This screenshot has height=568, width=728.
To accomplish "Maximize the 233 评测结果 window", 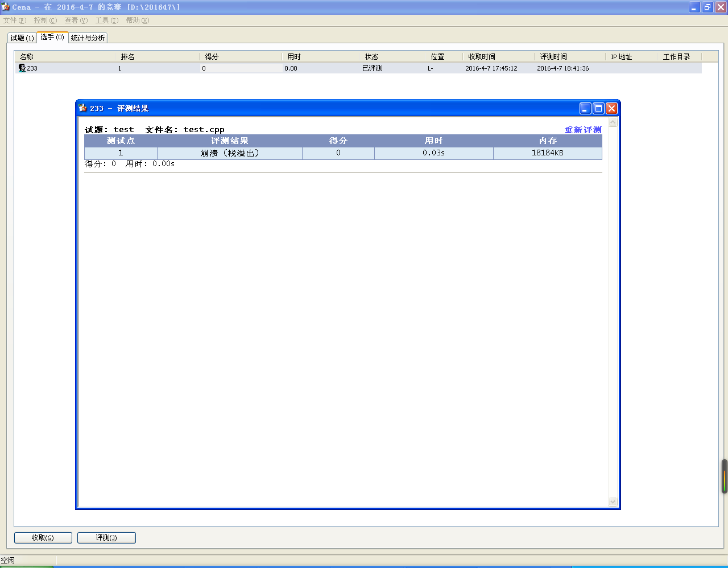I will tap(598, 108).
